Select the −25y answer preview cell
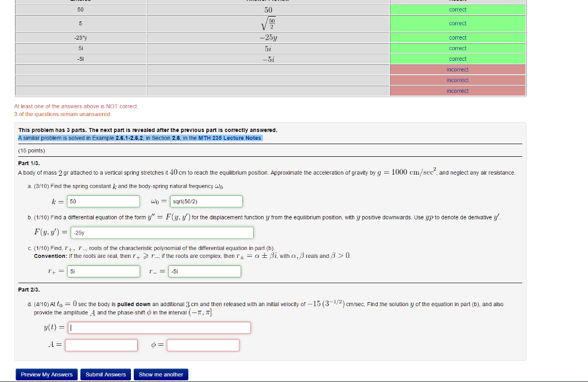 [268, 37]
